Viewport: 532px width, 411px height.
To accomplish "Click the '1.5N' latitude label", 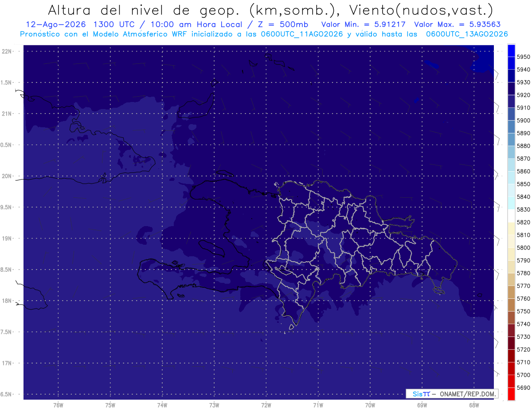I will [x=6, y=82].
